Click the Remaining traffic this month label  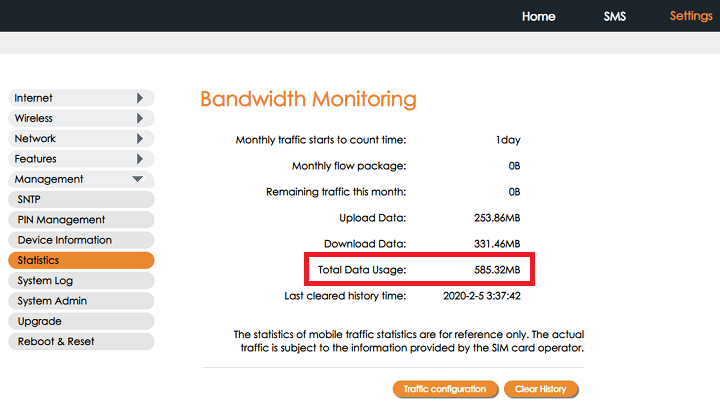coord(336,192)
